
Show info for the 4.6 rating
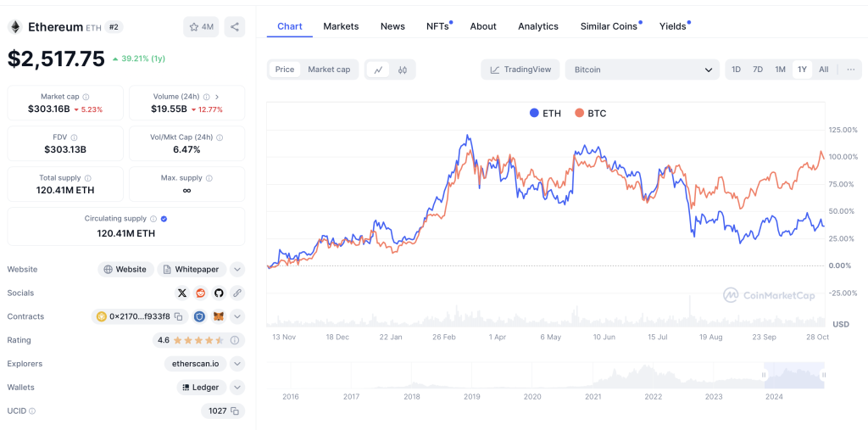235,340
